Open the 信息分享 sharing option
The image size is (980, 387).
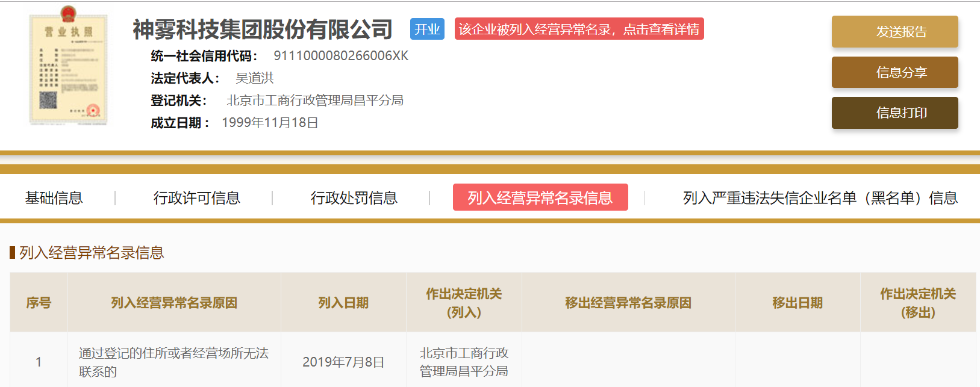(x=894, y=72)
